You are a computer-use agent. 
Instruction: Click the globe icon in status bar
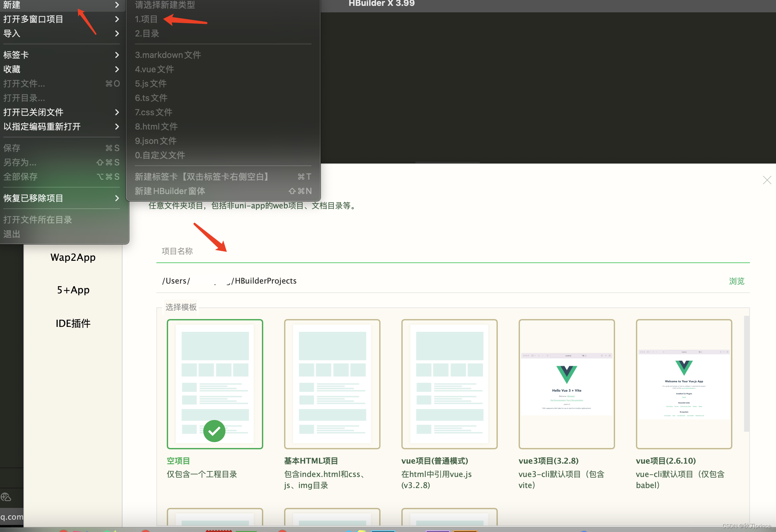click(x=6, y=497)
